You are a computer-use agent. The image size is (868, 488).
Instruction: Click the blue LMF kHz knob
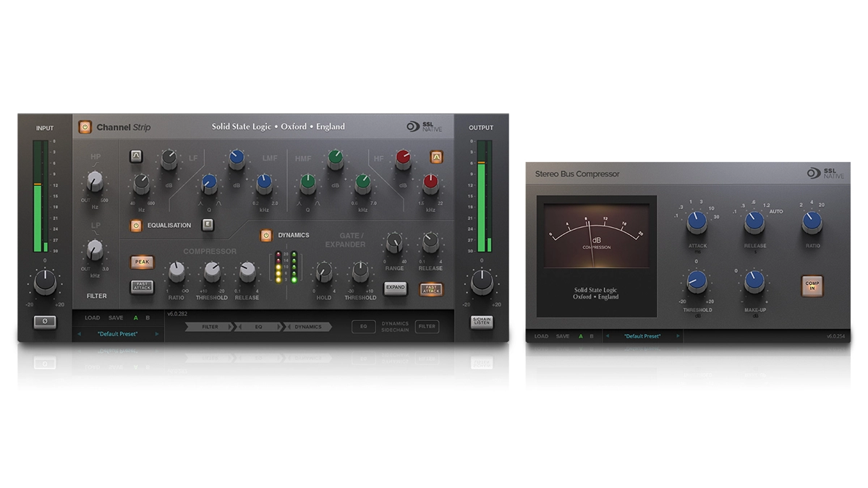click(263, 184)
